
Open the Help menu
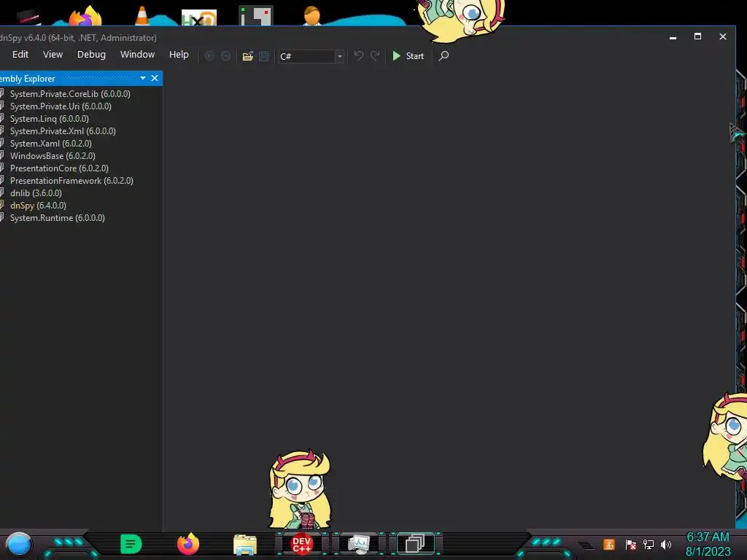179,54
